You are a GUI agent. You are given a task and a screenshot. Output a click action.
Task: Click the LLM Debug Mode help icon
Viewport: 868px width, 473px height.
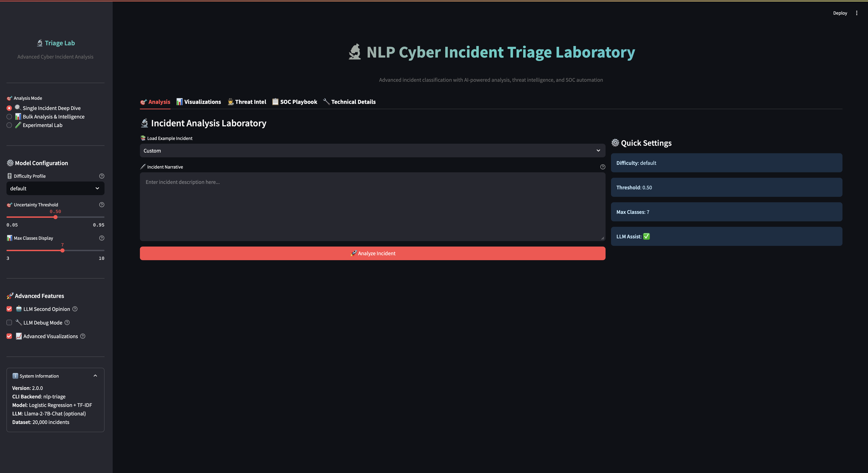point(67,323)
